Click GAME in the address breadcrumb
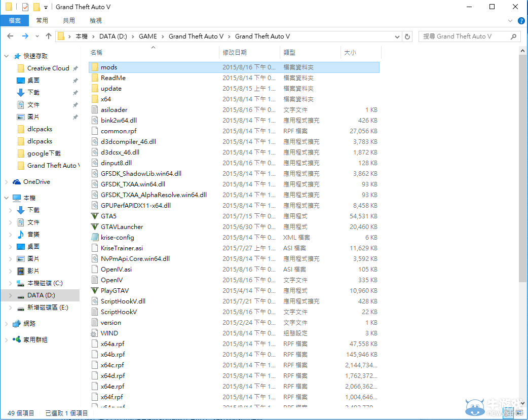This screenshot has height=420, width=528. click(x=148, y=36)
